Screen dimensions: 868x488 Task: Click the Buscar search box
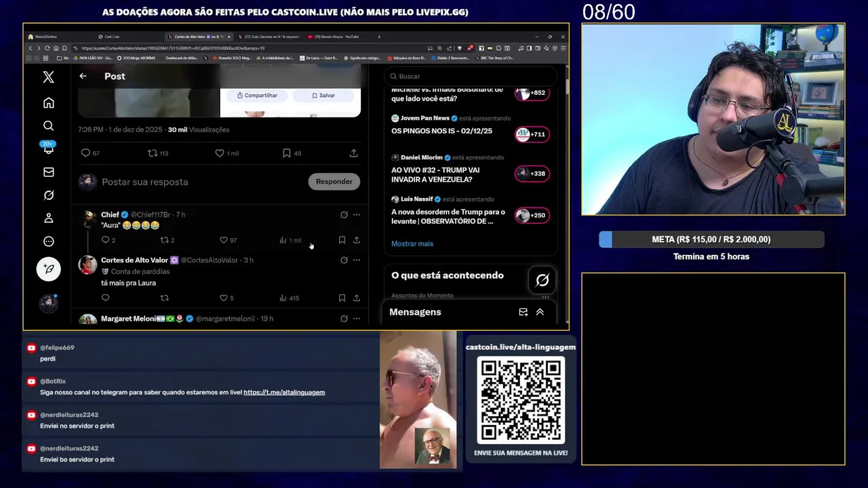tap(471, 76)
